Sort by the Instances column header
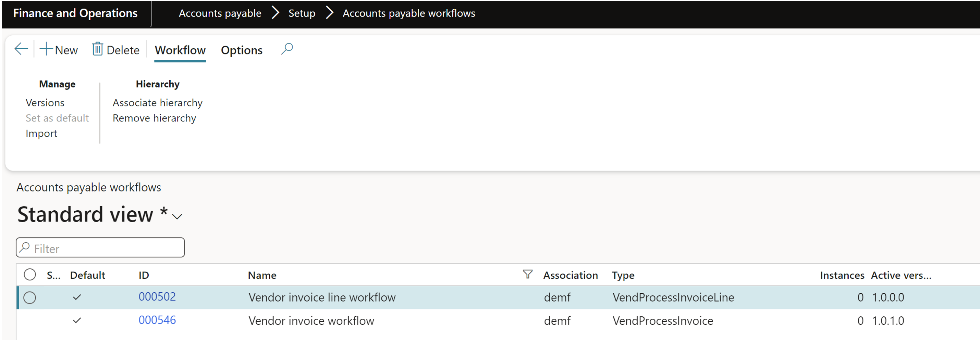 point(842,275)
